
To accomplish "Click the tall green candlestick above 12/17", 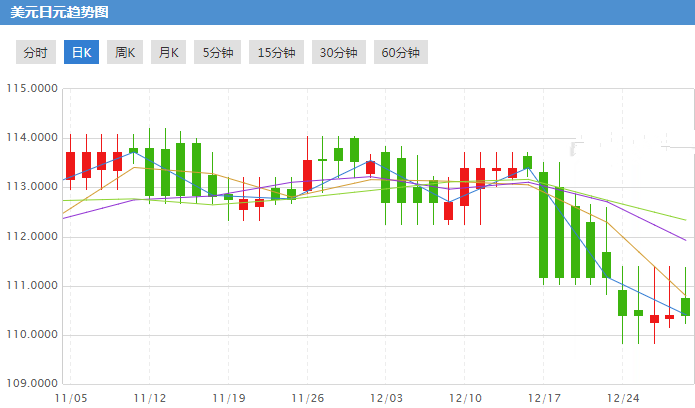I will coord(543,225).
